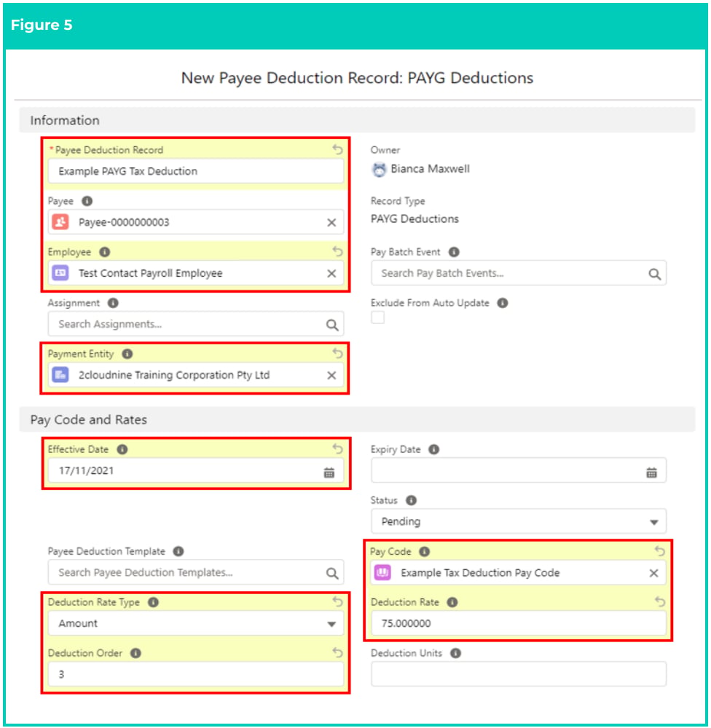
Task: Tick Exclude From Auto Update checkbox
Action: (x=378, y=317)
